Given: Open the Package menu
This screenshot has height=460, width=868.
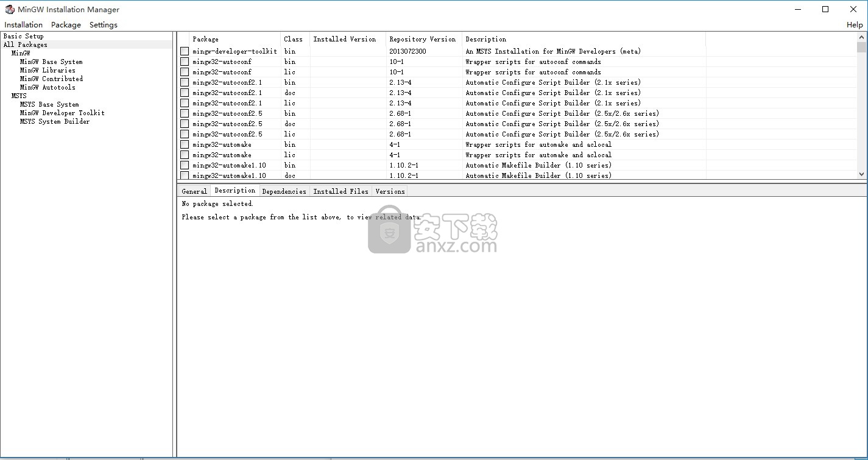Looking at the screenshot, I should click(x=66, y=25).
